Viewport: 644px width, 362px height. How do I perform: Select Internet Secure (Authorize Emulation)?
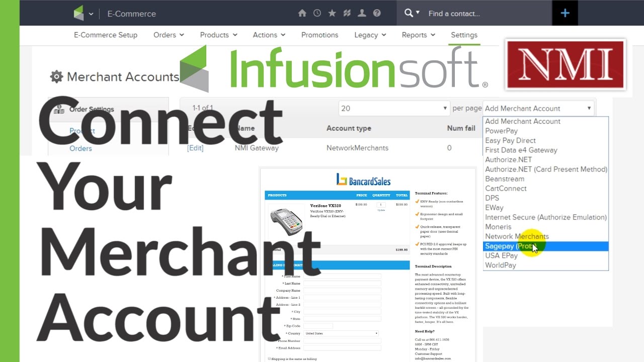click(x=545, y=217)
